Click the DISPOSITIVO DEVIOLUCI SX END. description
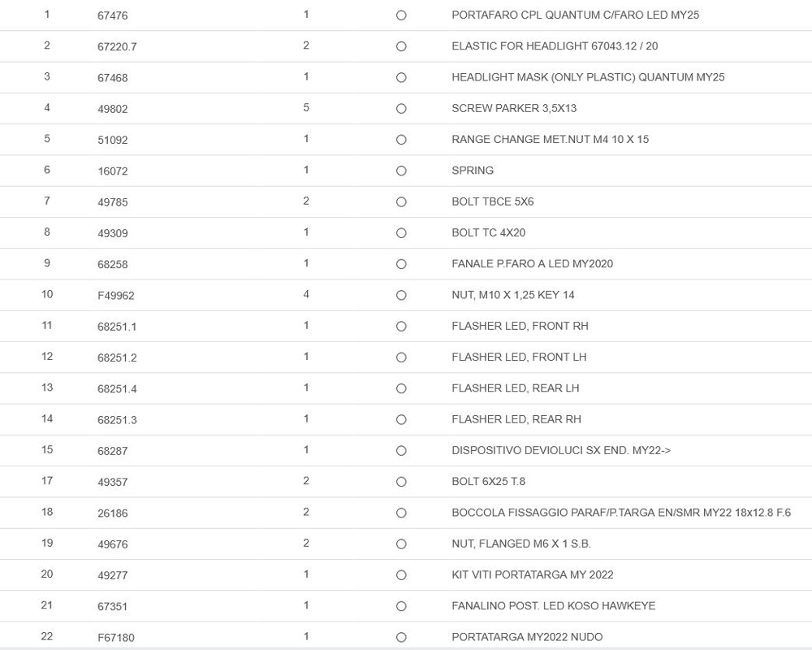The image size is (812, 650). pyautogui.click(x=560, y=451)
